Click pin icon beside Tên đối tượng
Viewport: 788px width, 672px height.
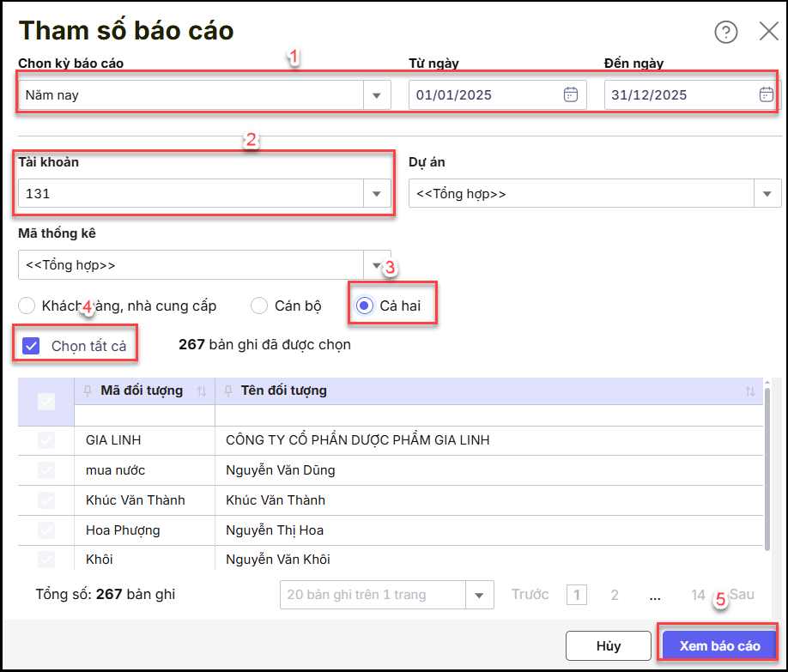228,391
